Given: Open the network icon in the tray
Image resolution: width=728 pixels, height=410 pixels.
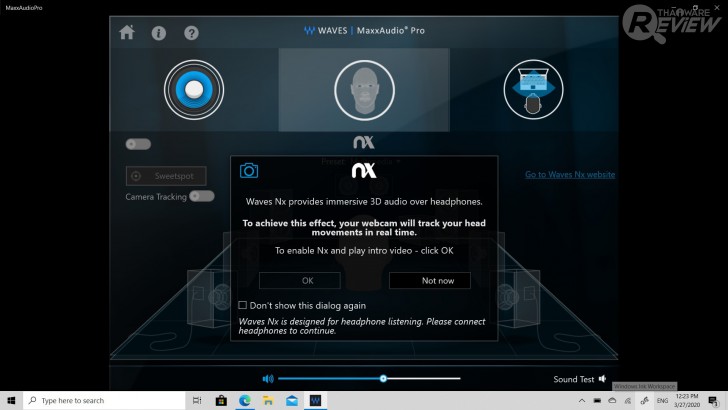Looking at the screenshot, I should pyautogui.click(x=628, y=400).
